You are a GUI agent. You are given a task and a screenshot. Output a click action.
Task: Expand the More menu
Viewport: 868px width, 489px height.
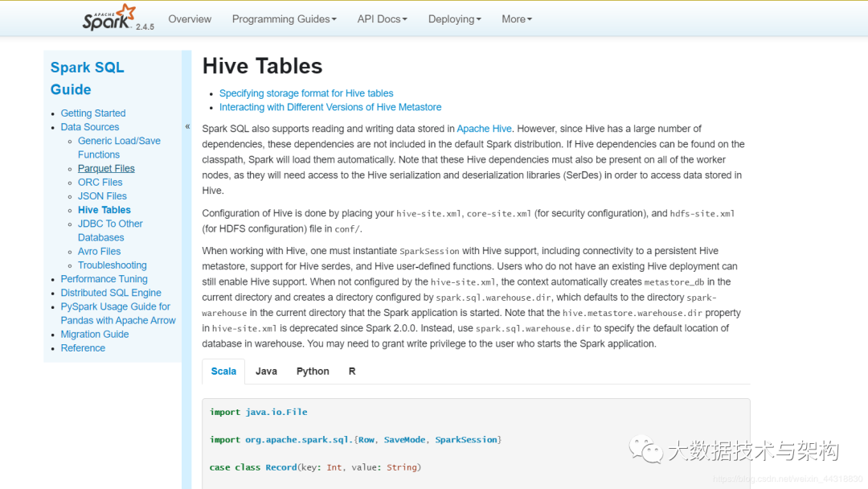pos(516,18)
